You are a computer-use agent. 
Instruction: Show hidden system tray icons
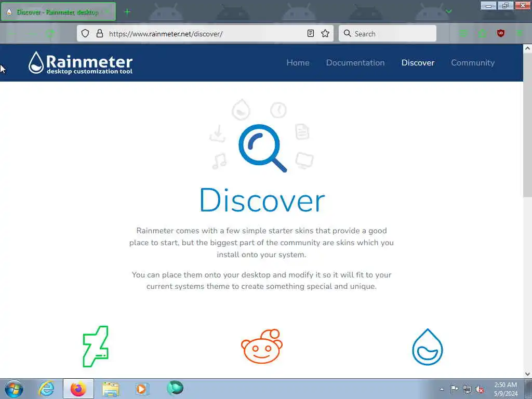coord(442,389)
